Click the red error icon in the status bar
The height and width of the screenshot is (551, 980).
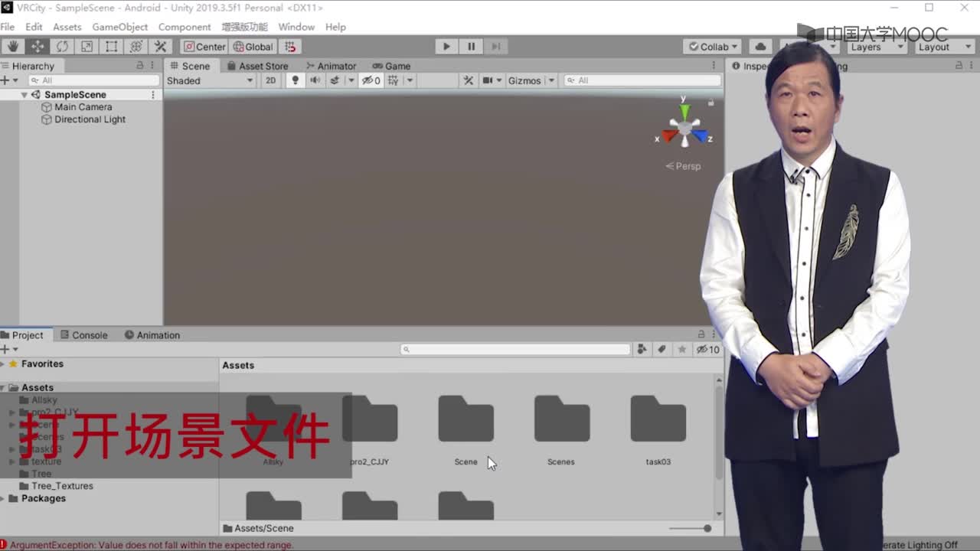tap(4, 545)
